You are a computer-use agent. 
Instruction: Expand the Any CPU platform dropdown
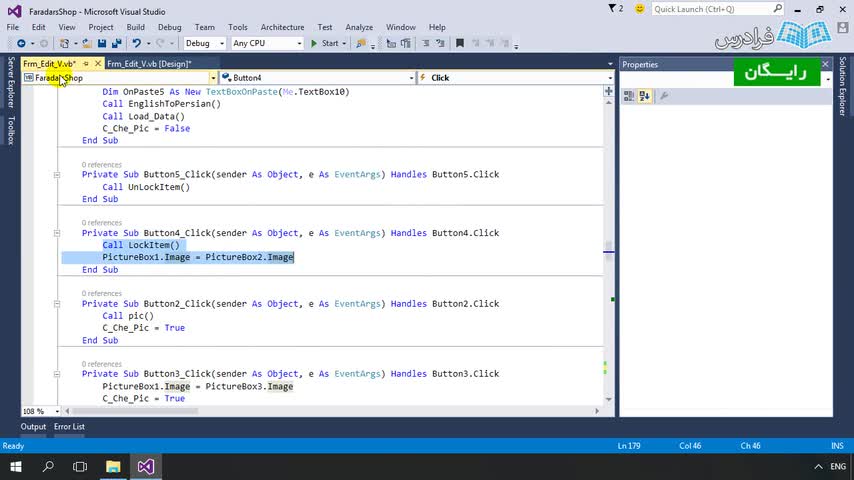298,43
